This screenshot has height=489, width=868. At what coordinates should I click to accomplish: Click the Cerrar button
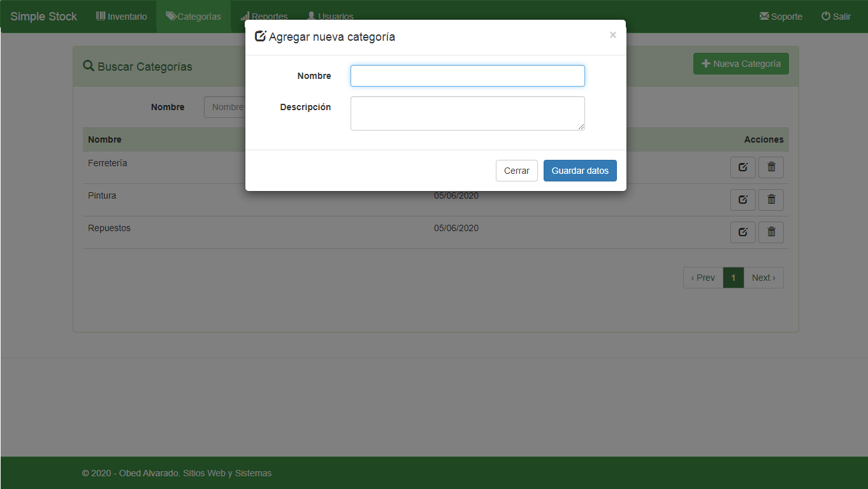point(516,171)
